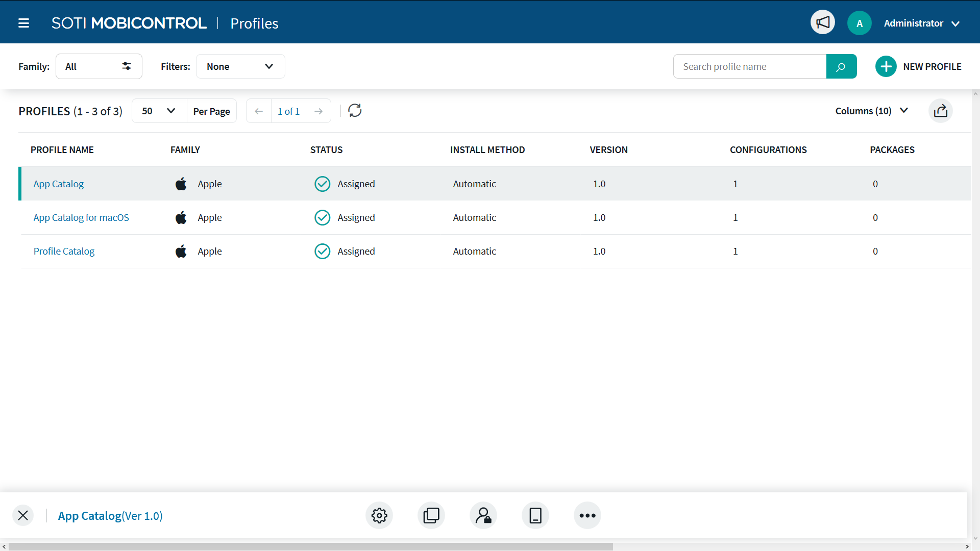Click the duplicate profile icon

pyautogui.click(x=431, y=515)
